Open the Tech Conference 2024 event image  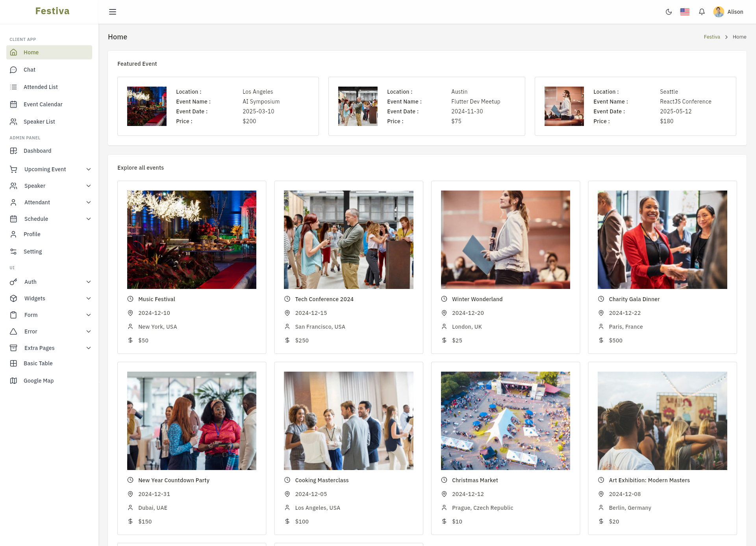[348, 240]
